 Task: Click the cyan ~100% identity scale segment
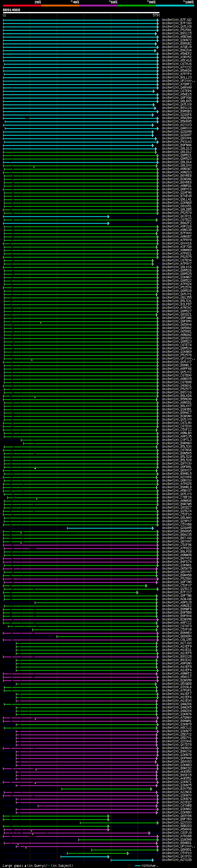175,6
